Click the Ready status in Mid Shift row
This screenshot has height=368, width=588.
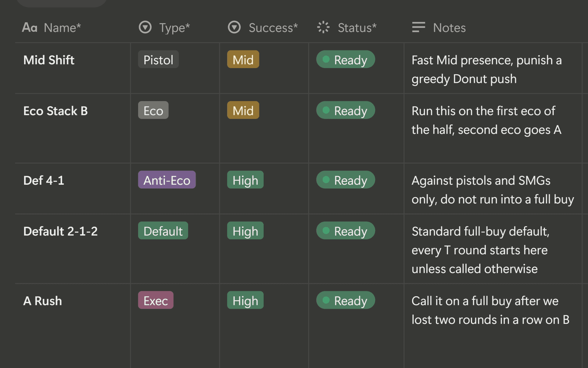click(x=346, y=60)
